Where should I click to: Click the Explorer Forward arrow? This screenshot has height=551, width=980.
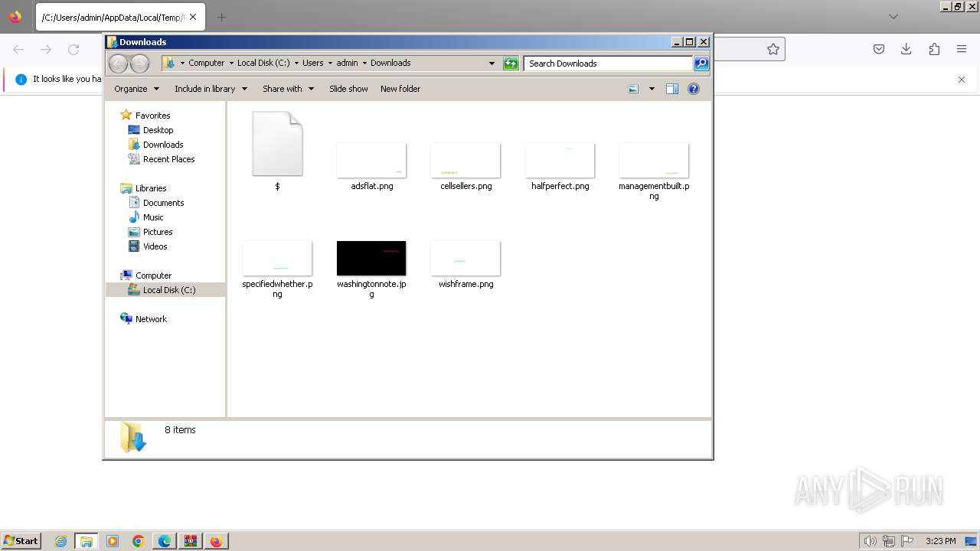tap(139, 64)
